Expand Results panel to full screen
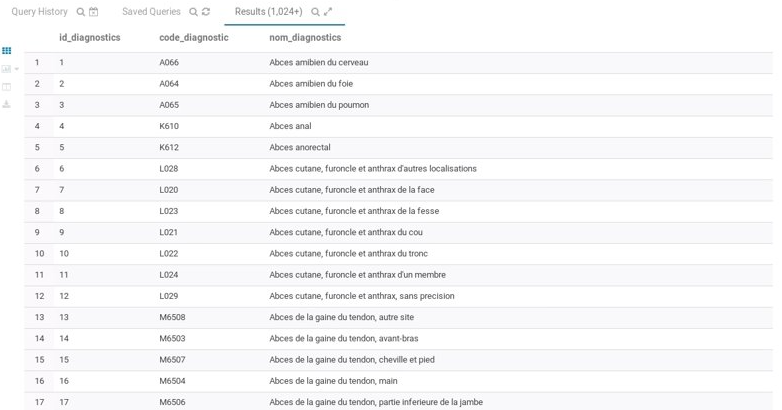 click(x=328, y=12)
